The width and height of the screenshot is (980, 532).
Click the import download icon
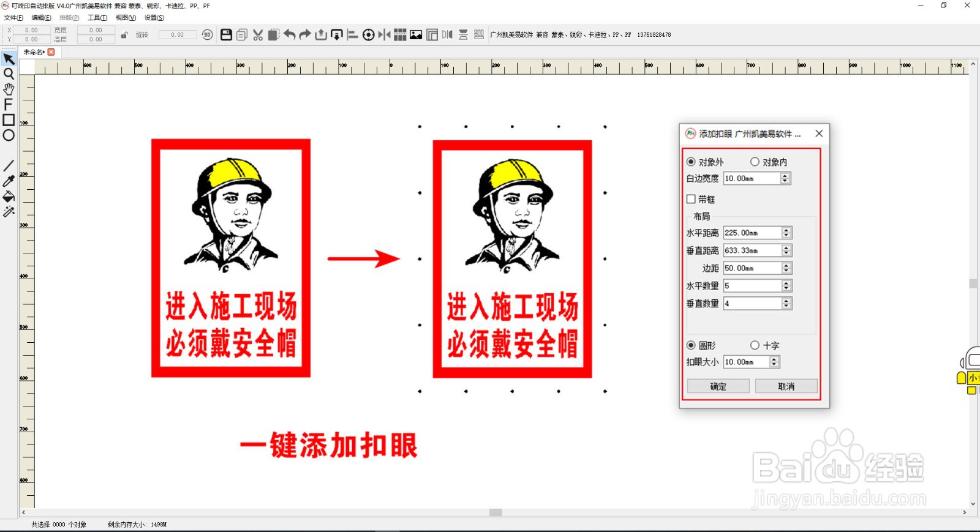(x=337, y=35)
